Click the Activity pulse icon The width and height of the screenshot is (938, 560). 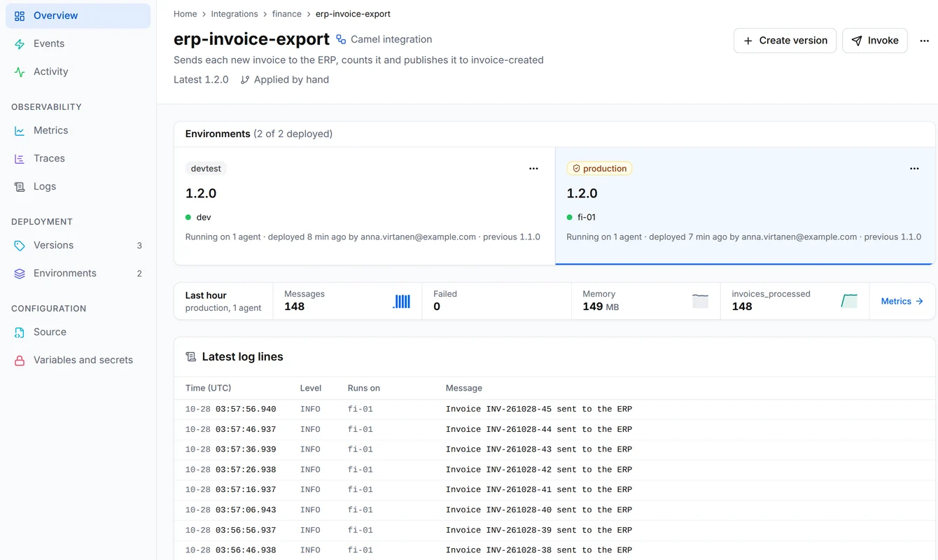[20, 72]
